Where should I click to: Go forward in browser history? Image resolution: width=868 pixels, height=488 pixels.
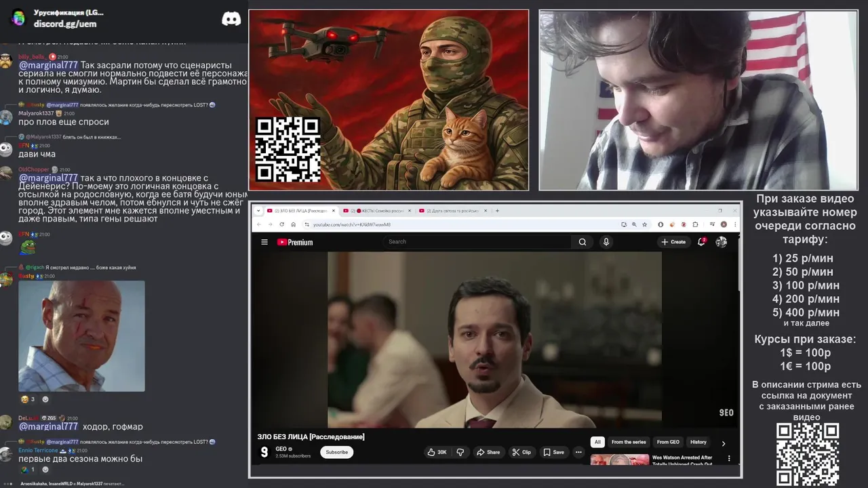(270, 224)
